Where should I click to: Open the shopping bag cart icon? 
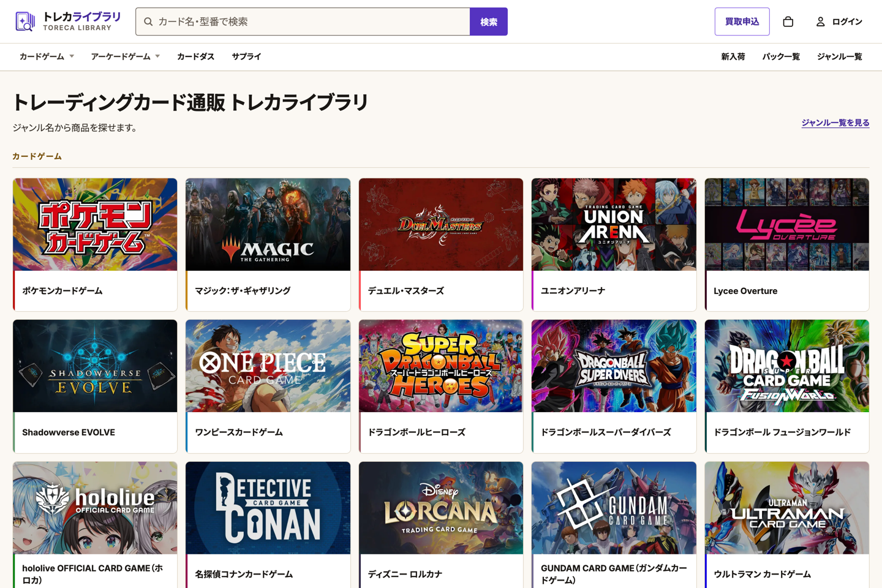pos(788,21)
